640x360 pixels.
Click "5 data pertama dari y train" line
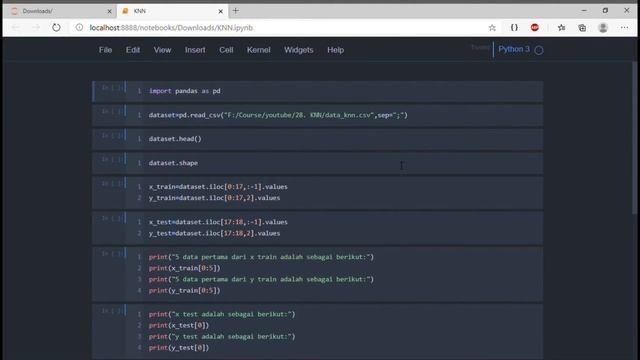pyautogui.click(x=261, y=280)
